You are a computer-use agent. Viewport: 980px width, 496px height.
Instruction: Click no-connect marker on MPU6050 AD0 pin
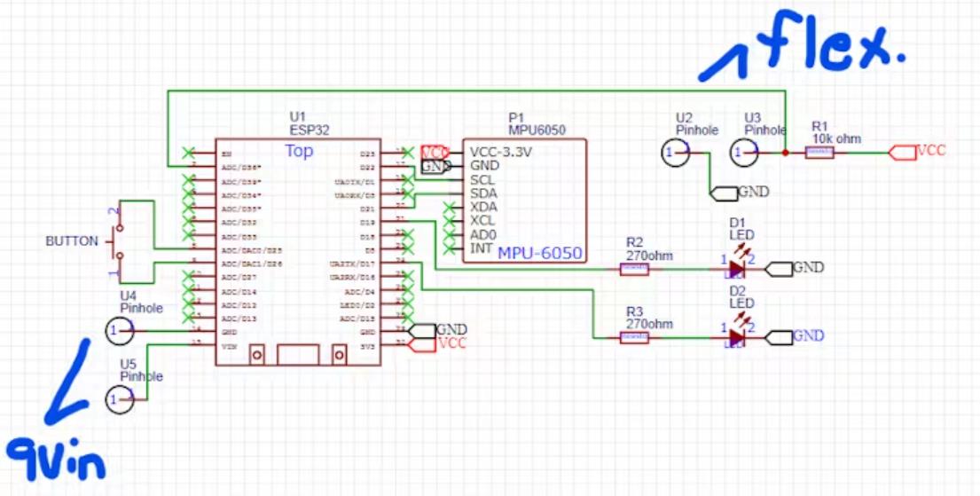coord(449,234)
